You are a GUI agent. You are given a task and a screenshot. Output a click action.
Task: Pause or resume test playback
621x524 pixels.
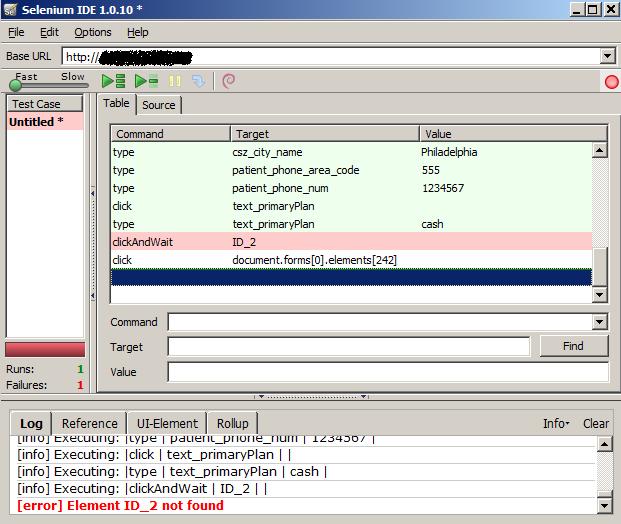point(175,81)
